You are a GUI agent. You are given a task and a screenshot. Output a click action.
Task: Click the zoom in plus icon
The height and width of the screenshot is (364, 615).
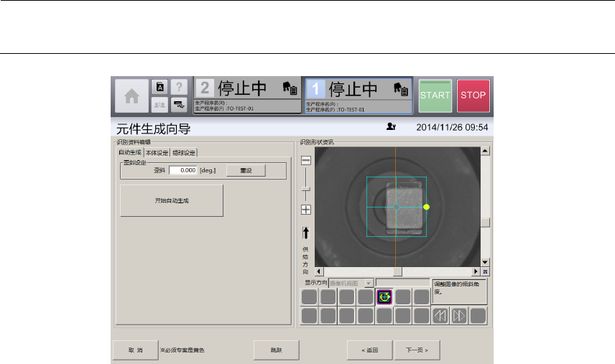click(x=305, y=210)
